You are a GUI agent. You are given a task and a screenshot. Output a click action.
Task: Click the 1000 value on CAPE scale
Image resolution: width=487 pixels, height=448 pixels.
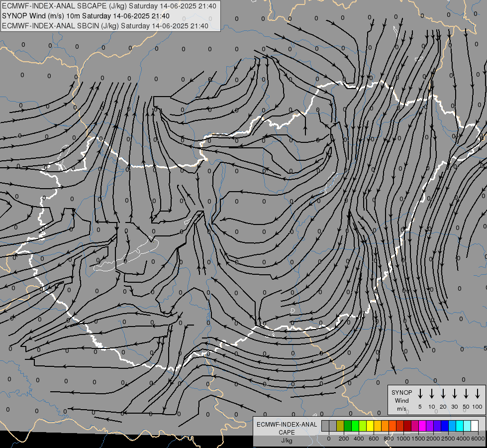[403, 439]
